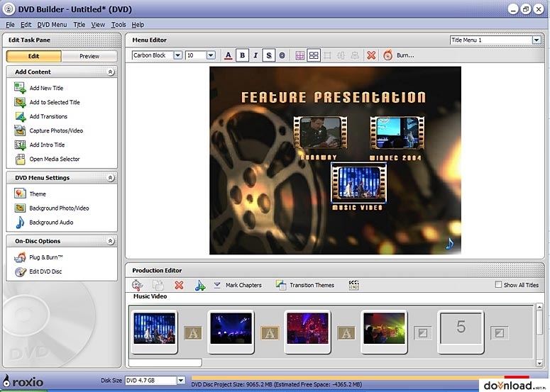This screenshot has height=392, width=550.
Task: Click the Background Photo/Video icon
Action: tap(20, 208)
